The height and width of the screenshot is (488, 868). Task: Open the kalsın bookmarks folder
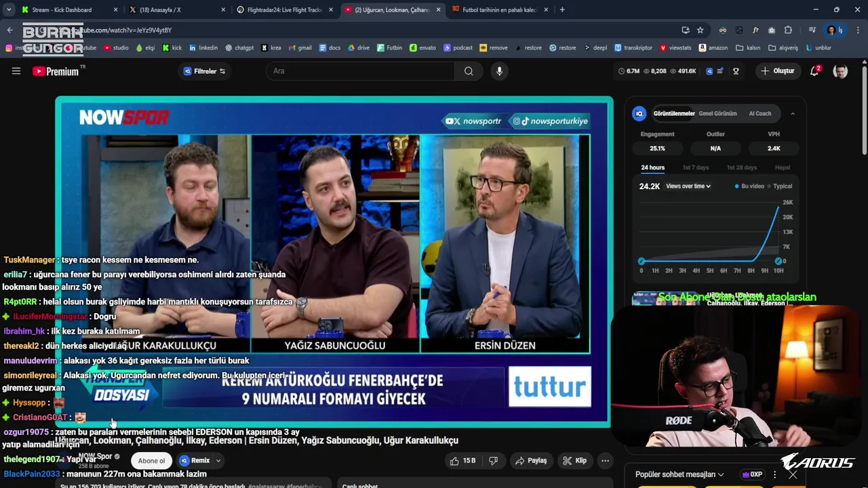click(749, 48)
